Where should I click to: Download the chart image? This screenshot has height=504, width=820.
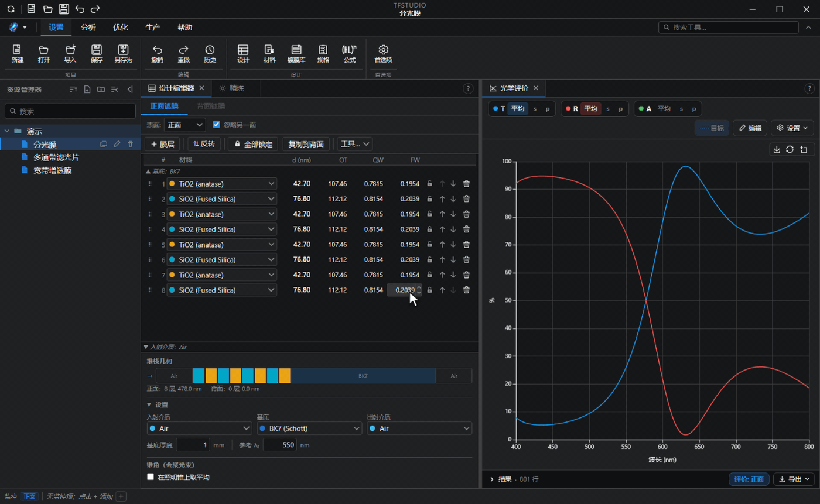coord(777,149)
